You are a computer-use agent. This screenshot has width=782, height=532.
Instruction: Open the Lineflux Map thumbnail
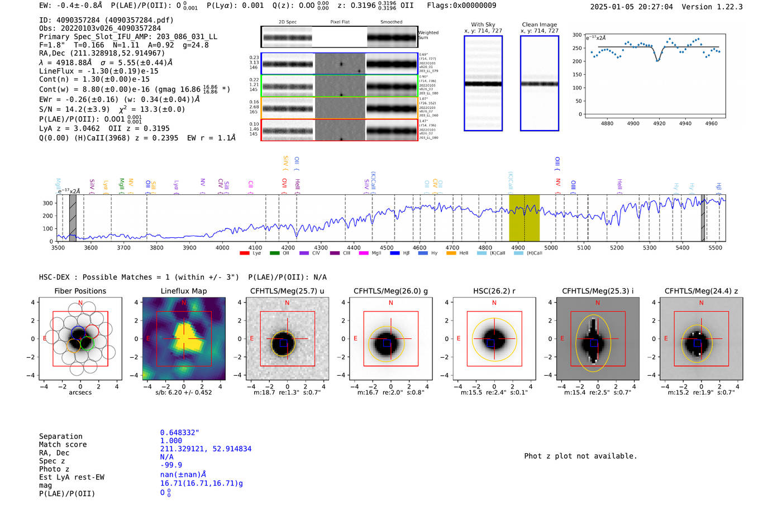tap(184, 339)
